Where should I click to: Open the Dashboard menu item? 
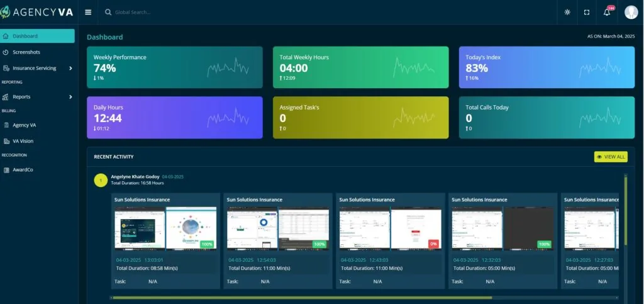coord(37,36)
